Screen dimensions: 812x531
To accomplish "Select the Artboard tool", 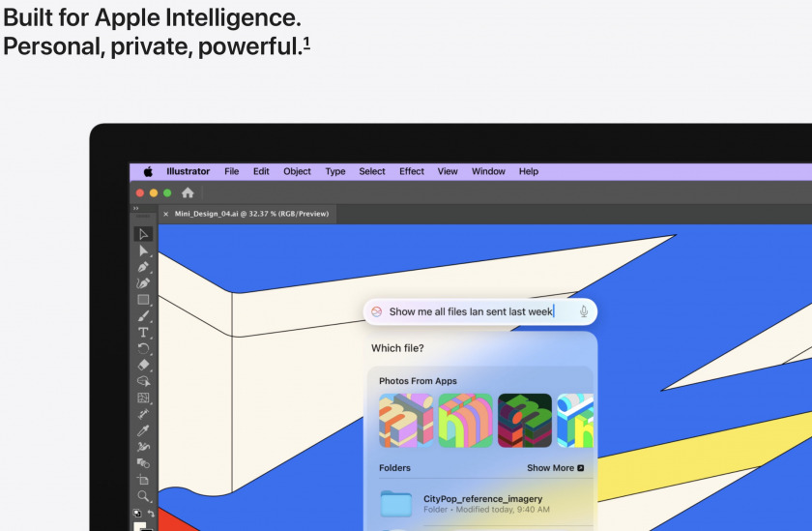I will 143,480.
